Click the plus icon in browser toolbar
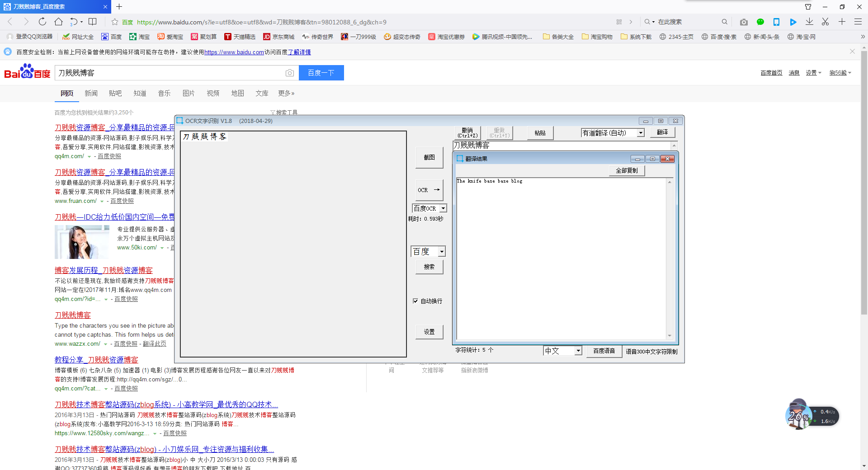Image resolution: width=868 pixels, height=470 pixels. tap(842, 22)
